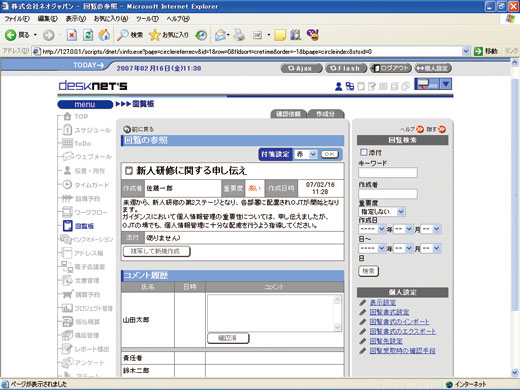The height and width of the screenshot is (390, 520).
Task: Open the header layout switcher dropdown arrow
Action: pyautogui.click(x=446, y=84)
